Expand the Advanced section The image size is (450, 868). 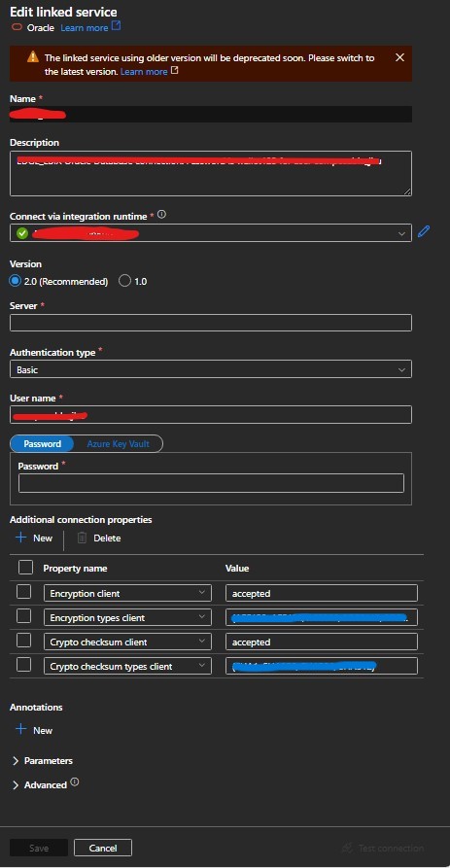point(39,785)
